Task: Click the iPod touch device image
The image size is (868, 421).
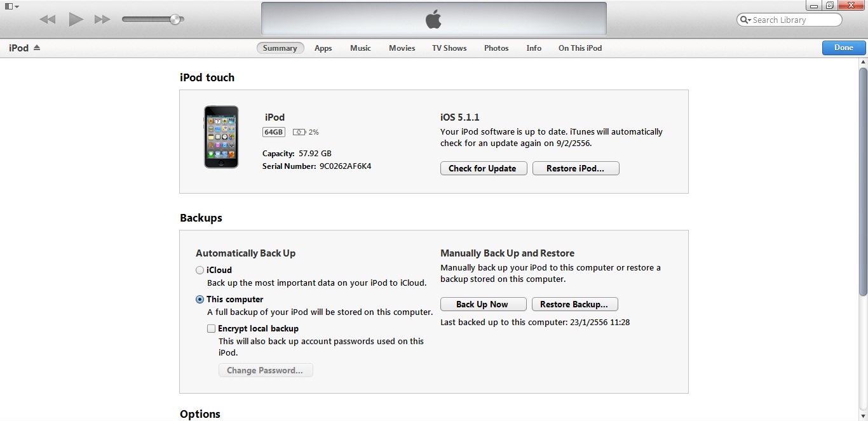Action: [221, 137]
